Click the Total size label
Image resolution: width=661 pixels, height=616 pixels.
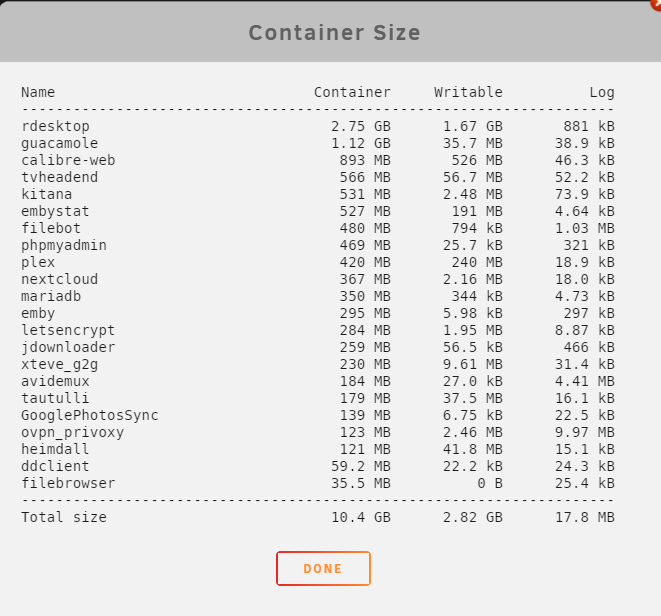(x=64, y=517)
